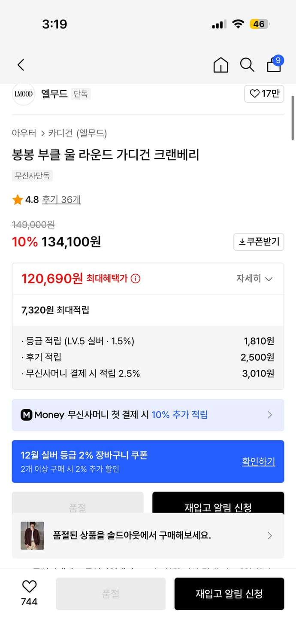Open the 무신사머니 banner via its chevron
The width and height of the screenshot is (296, 644).
(x=270, y=415)
